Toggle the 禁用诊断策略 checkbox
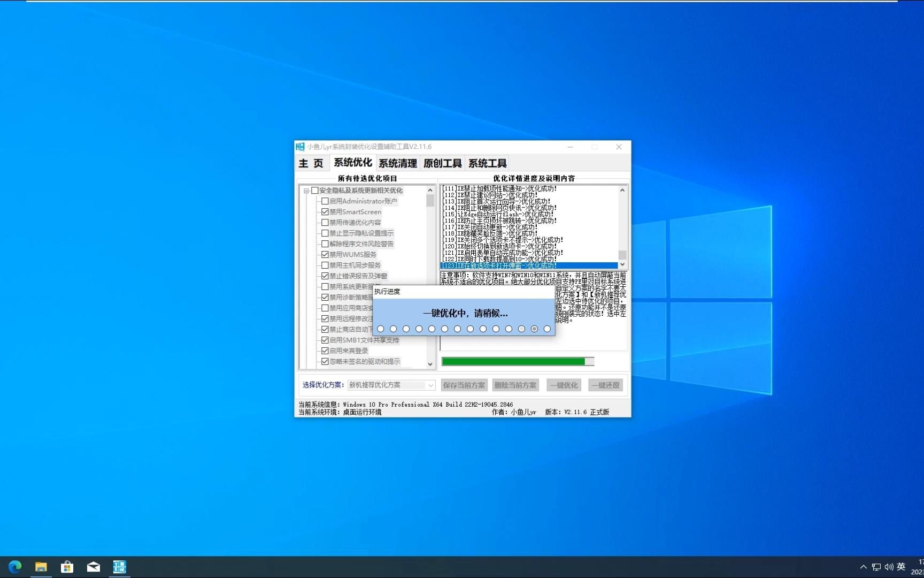The height and width of the screenshot is (578, 924). (x=325, y=298)
